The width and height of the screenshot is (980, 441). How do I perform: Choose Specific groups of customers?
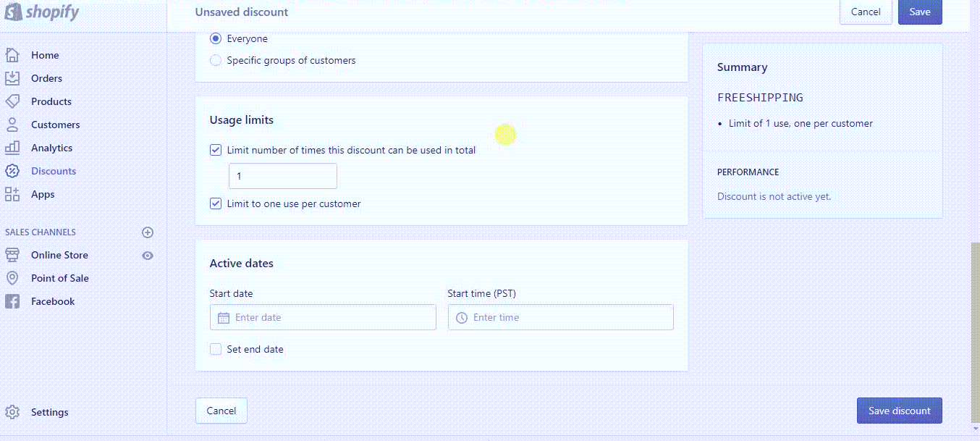coord(216,61)
